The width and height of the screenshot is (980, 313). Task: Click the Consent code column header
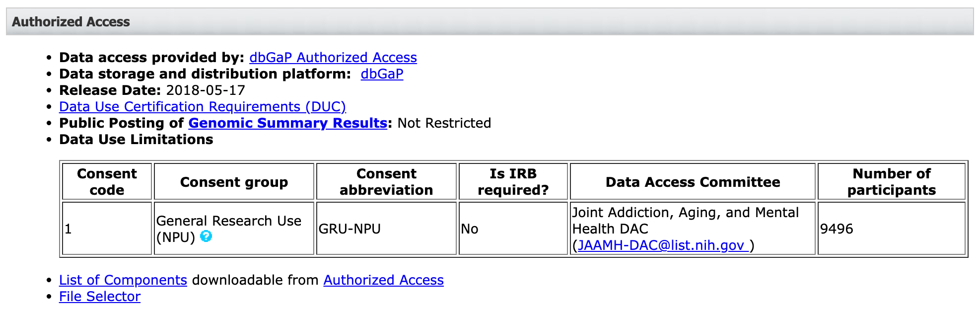[x=107, y=182]
